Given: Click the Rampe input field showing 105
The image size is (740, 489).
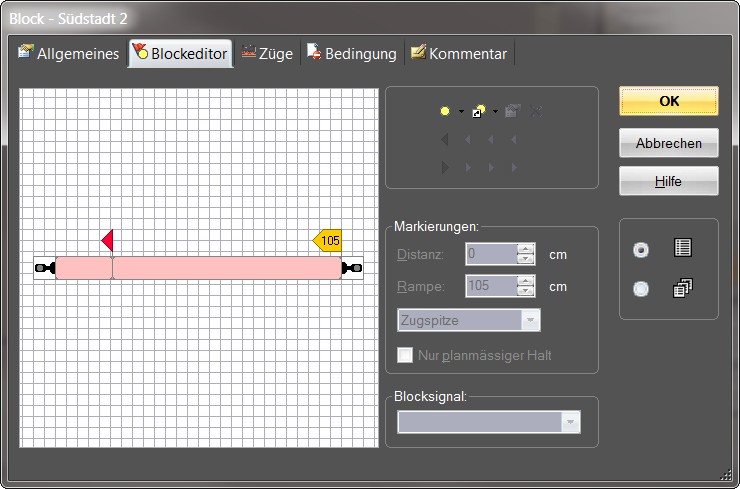Looking at the screenshot, I should [x=491, y=286].
